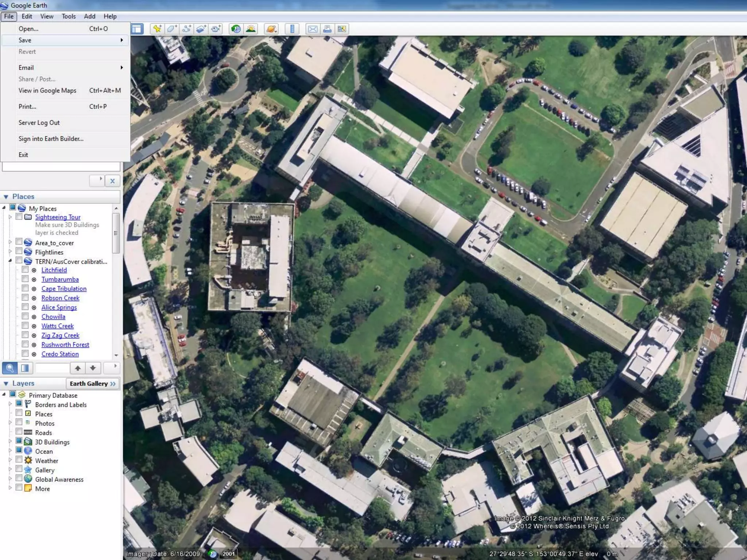Viewport: 747px width, 560px height.
Task: Click the Email envelope toolbar icon
Action: pyautogui.click(x=313, y=29)
